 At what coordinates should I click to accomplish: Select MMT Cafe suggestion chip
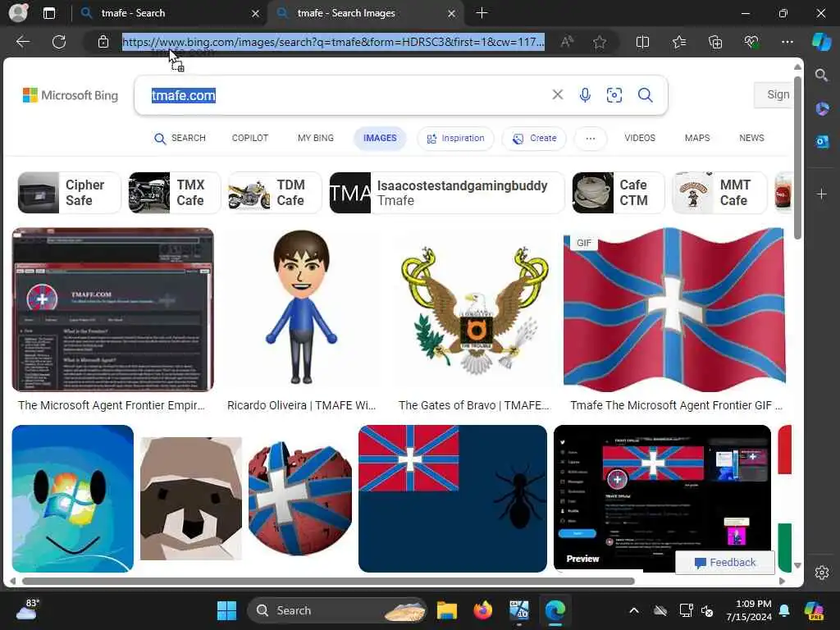719,193
